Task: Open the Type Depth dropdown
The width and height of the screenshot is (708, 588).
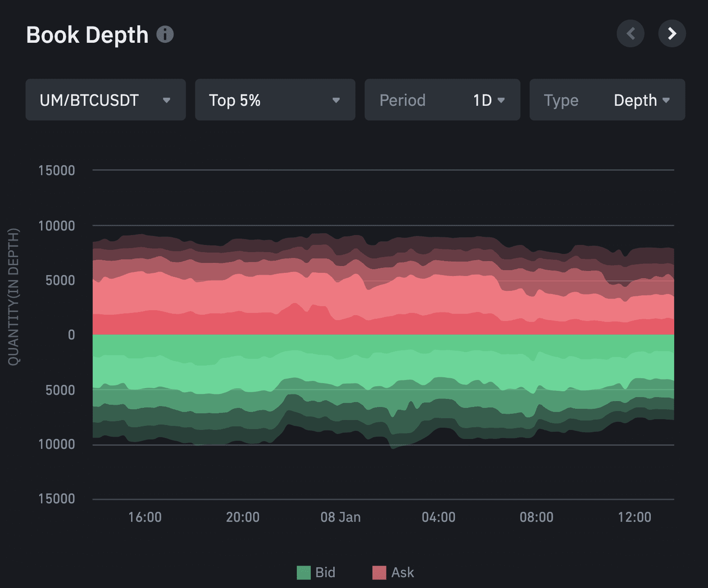Action: (607, 100)
